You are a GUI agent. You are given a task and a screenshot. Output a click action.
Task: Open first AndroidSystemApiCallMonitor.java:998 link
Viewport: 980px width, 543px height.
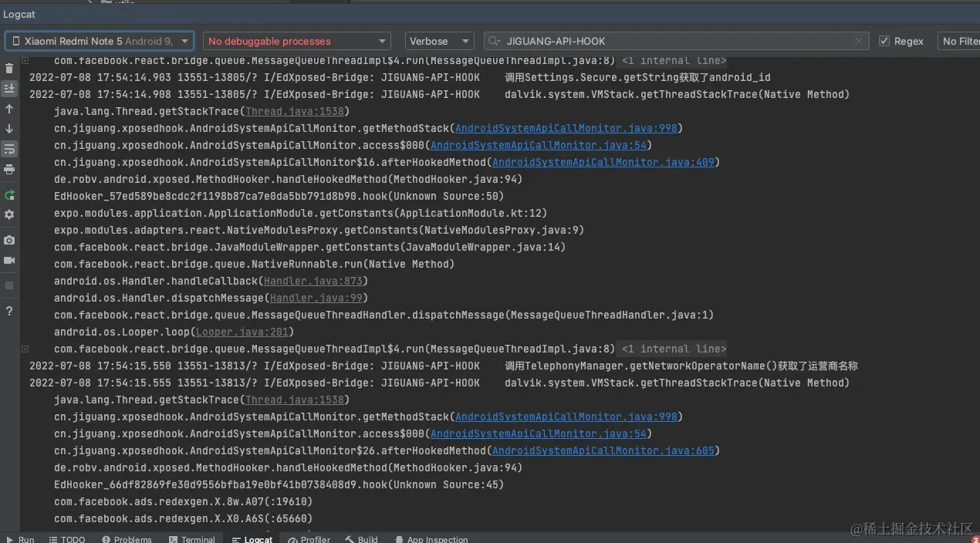566,128
